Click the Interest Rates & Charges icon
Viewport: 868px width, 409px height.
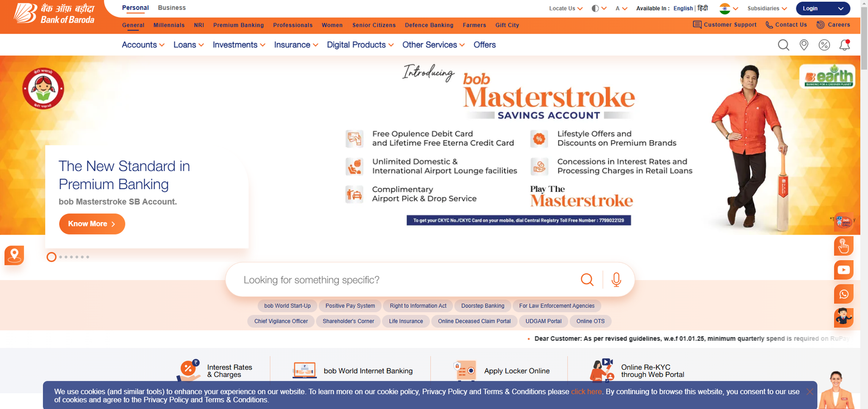click(188, 370)
